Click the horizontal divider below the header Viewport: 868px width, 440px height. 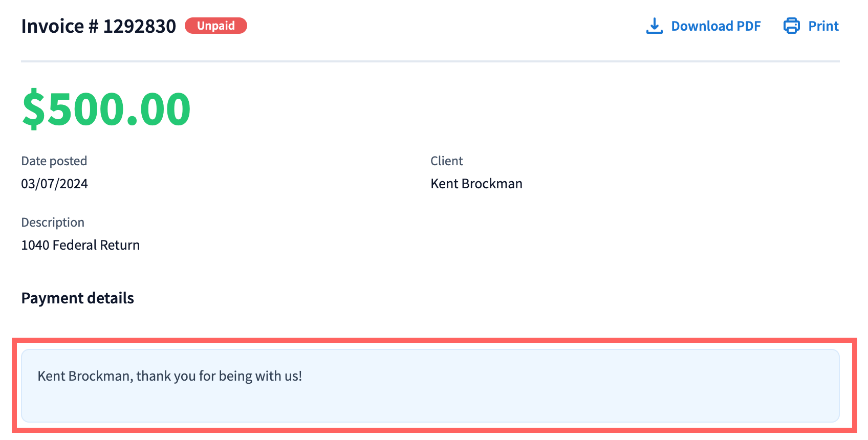click(430, 61)
